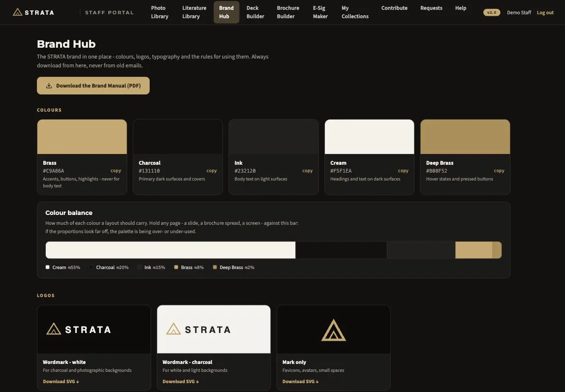The width and height of the screenshot is (565, 392).
Task: Click the Brass ≈8% legend entry
Action: click(x=189, y=268)
